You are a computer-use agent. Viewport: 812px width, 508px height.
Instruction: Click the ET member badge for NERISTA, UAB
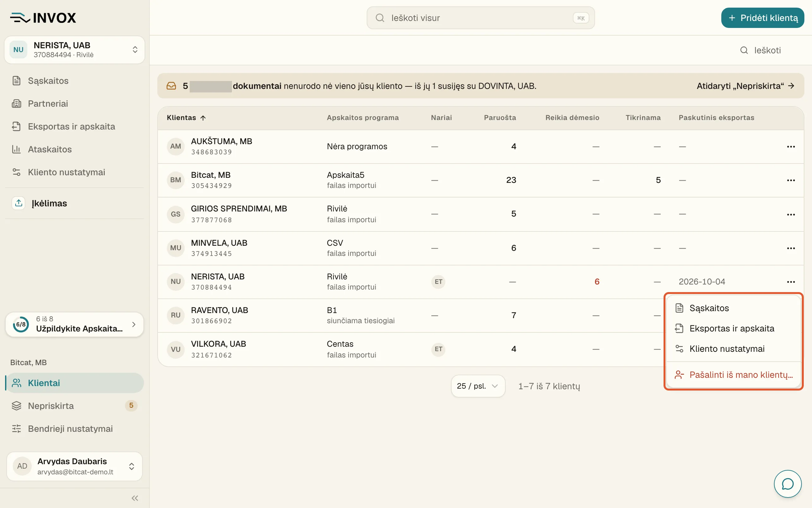click(x=438, y=282)
